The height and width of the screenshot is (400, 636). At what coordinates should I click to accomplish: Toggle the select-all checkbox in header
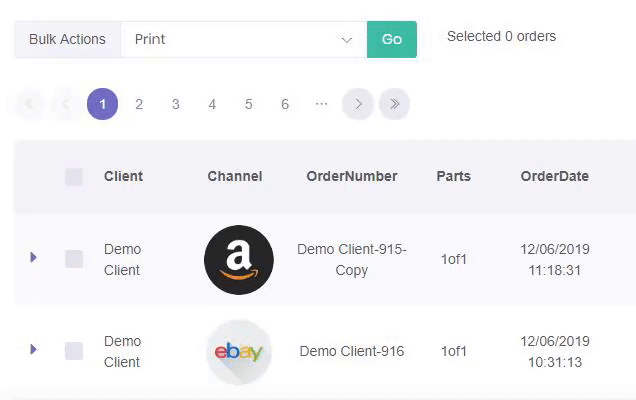coord(74,177)
